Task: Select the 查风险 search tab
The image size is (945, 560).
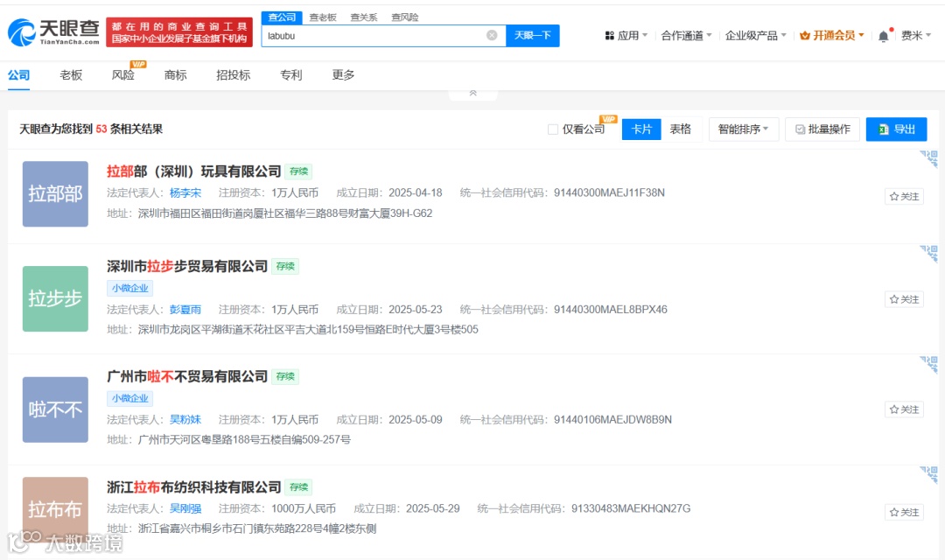Action: pyautogui.click(x=405, y=17)
